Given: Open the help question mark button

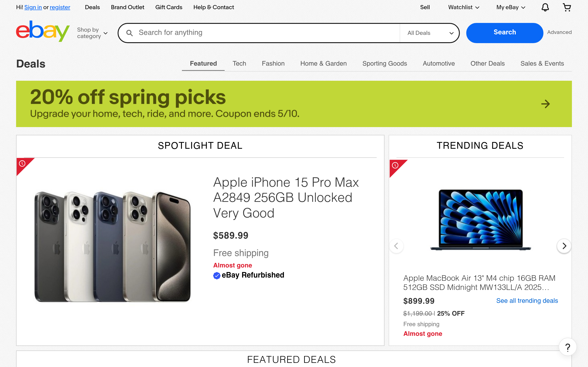Looking at the screenshot, I should coord(568,347).
